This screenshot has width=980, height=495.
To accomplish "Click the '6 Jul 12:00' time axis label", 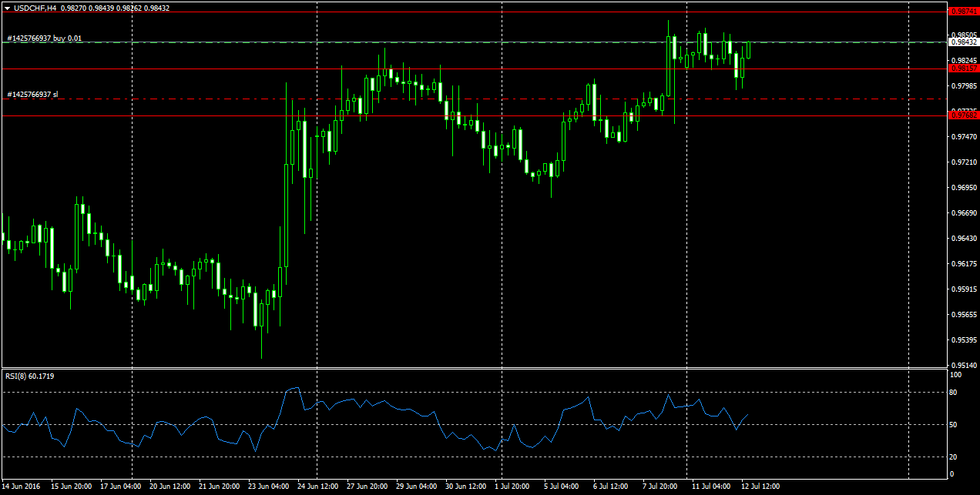I will (x=612, y=487).
